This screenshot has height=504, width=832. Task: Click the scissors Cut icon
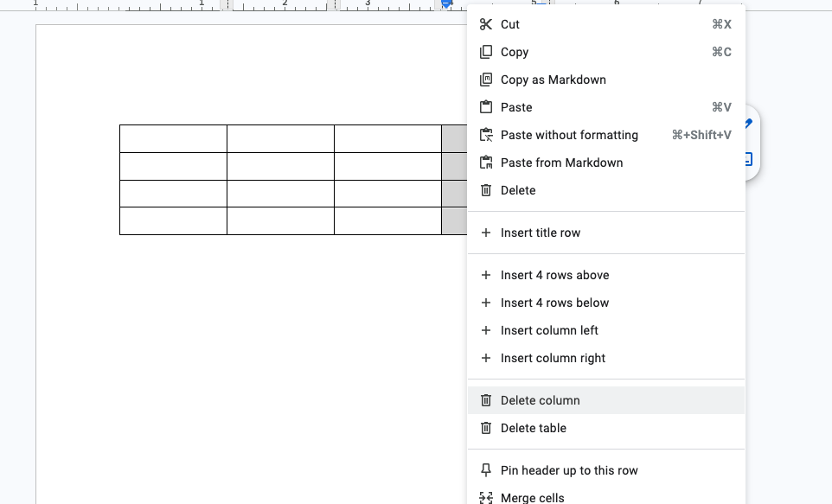[486, 24]
